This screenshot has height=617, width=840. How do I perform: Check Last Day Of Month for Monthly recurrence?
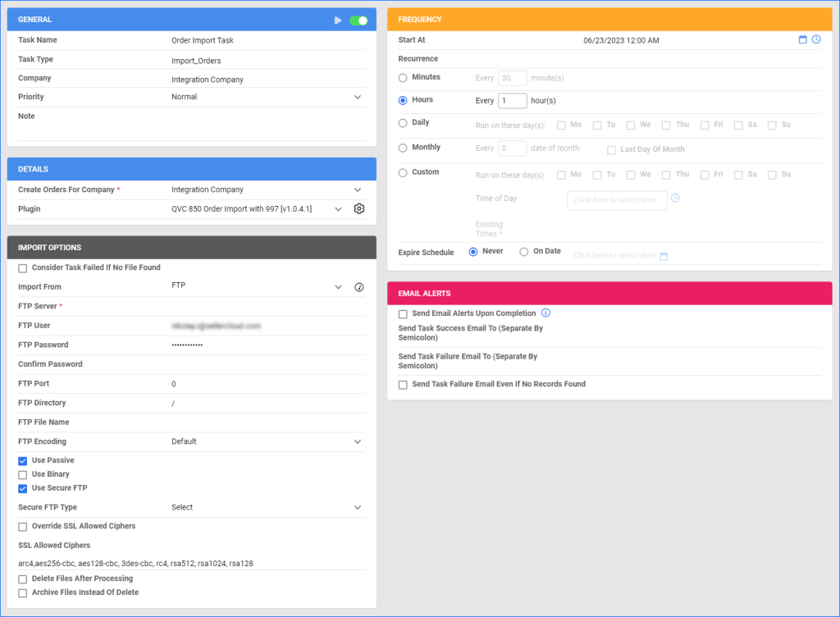pos(611,149)
